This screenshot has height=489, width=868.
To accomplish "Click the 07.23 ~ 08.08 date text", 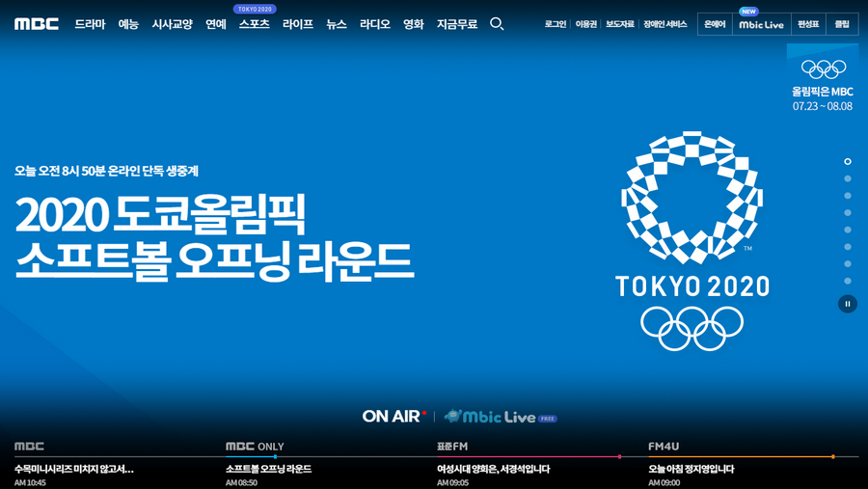I will 823,106.
